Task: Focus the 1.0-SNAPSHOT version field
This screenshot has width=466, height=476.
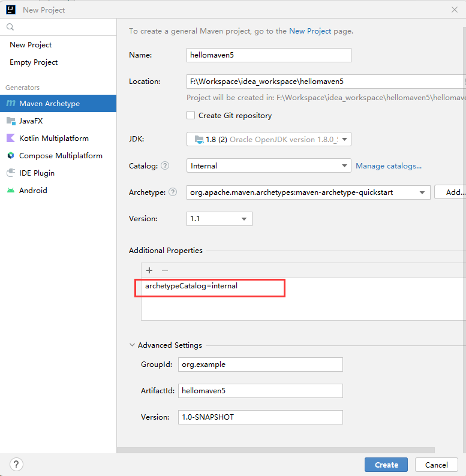Action: pos(260,417)
